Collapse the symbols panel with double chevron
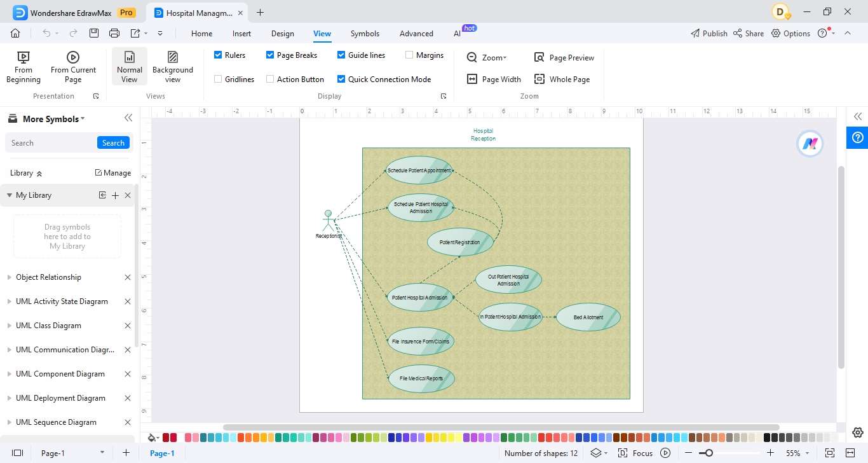 128,118
